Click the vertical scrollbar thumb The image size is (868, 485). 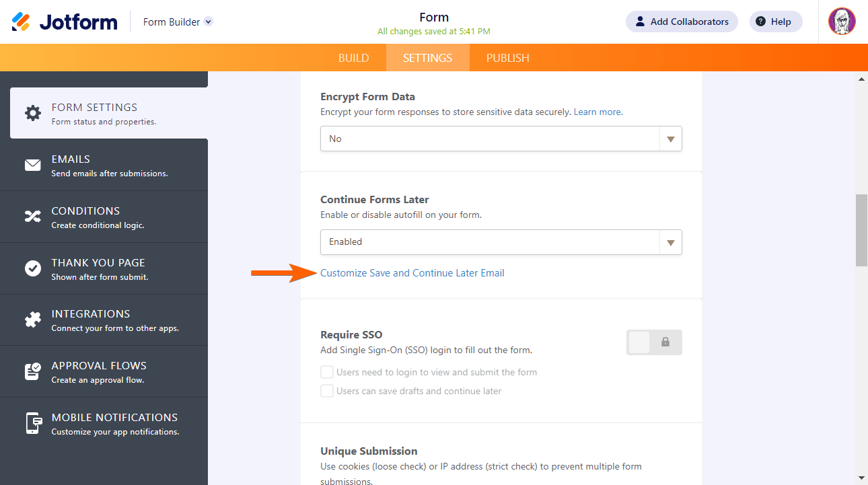[x=861, y=230]
